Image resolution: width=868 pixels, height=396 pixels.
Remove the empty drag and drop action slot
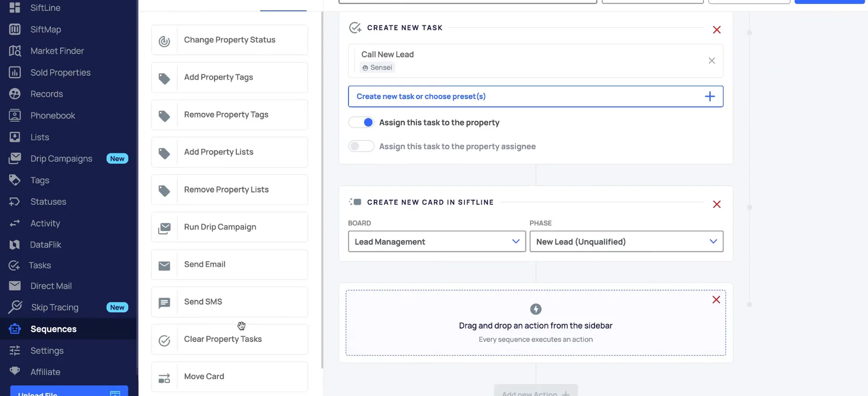(716, 300)
